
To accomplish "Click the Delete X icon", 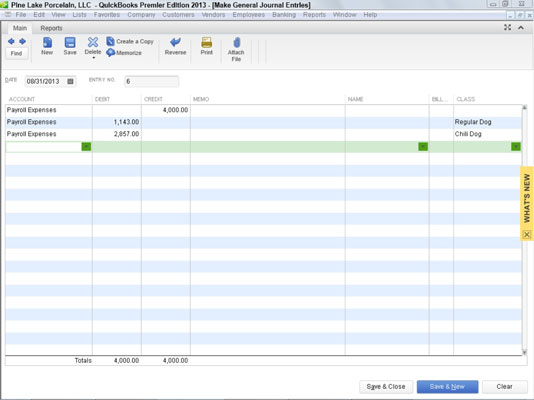I will [x=93, y=42].
